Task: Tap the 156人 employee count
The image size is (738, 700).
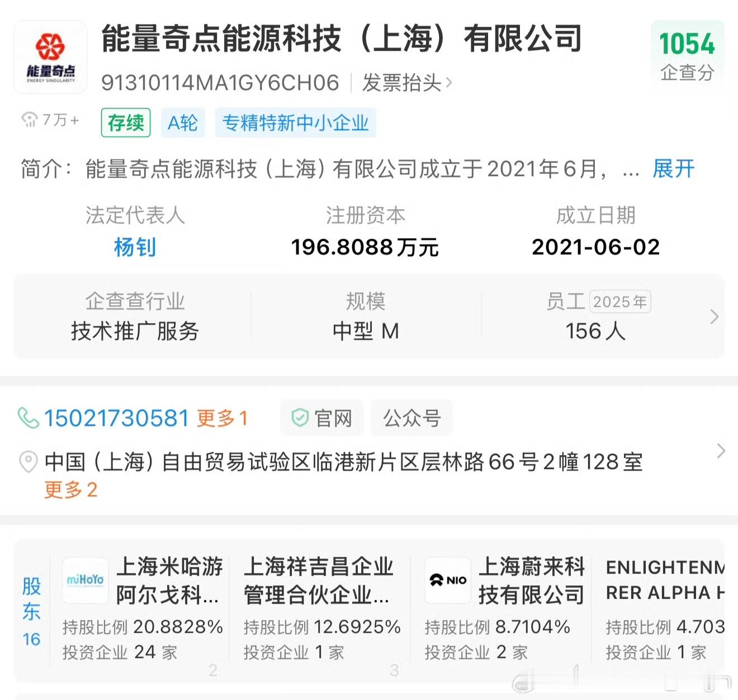Action: 595,331
